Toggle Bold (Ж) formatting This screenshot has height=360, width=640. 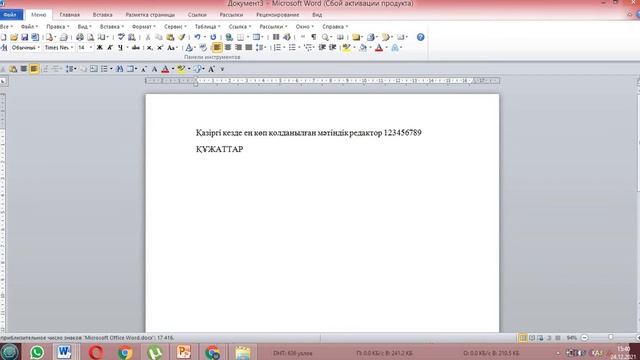(99, 48)
